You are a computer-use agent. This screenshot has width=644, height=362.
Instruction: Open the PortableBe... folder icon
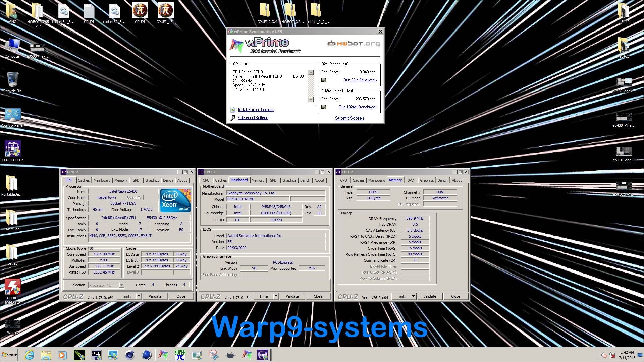pyautogui.click(x=12, y=185)
